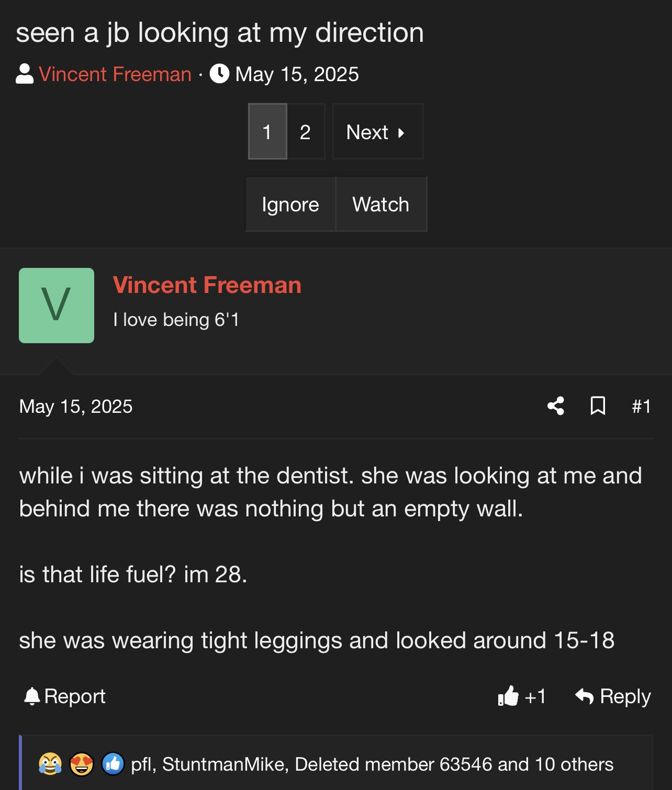
Task: Click the heart-eyes emoji reaction
Action: [x=82, y=764]
